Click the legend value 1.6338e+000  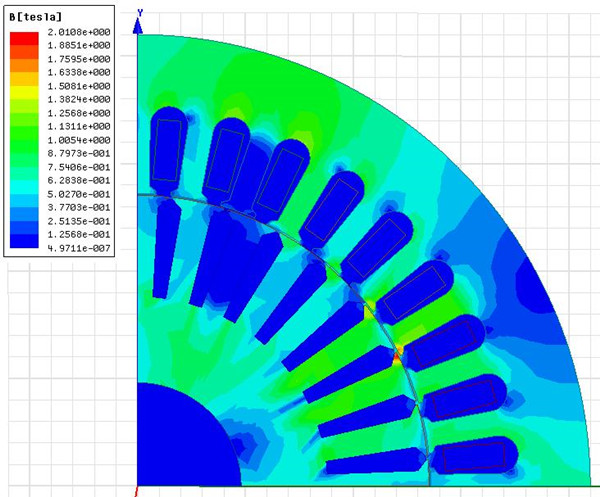pos(79,72)
